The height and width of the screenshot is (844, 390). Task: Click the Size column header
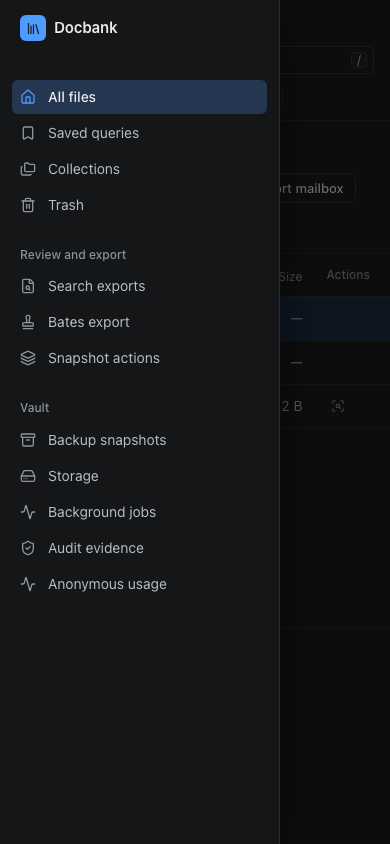[290, 276]
